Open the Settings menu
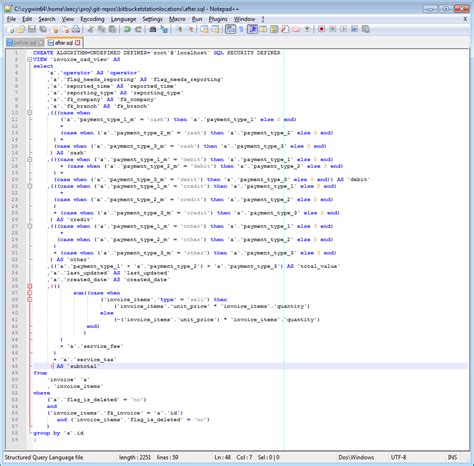 coord(152,19)
